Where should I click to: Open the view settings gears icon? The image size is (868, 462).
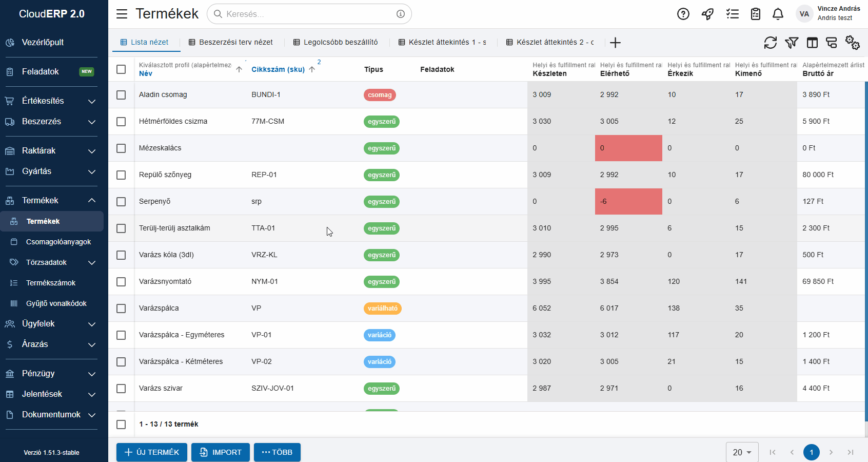coord(852,43)
